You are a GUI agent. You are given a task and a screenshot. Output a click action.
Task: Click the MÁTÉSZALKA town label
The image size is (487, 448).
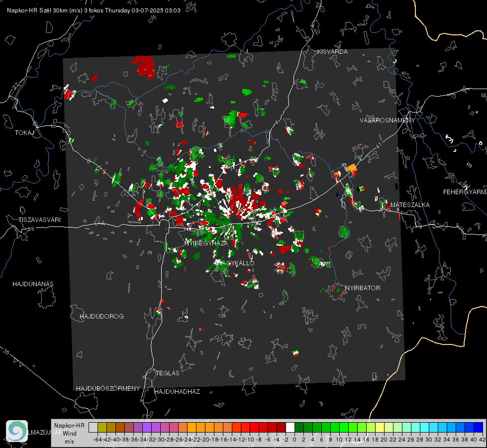point(410,205)
